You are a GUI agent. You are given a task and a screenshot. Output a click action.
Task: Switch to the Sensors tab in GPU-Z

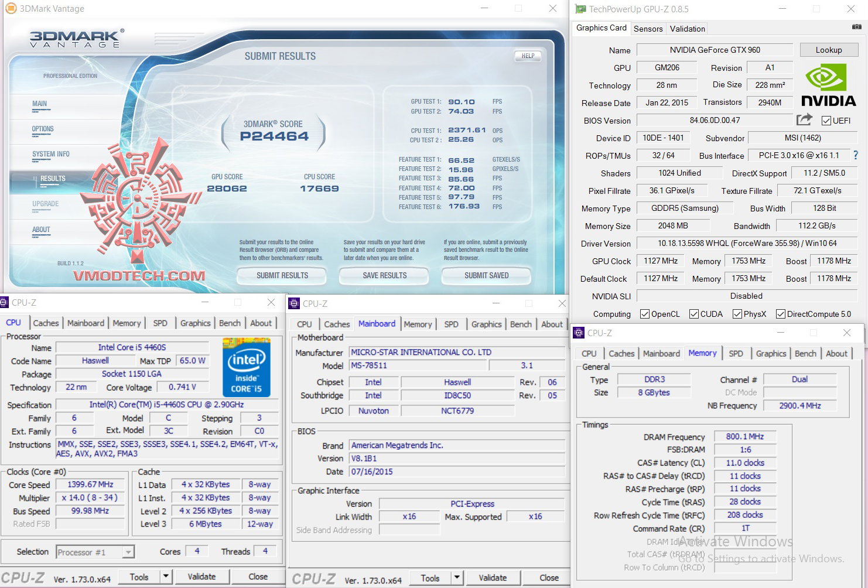click(648, 29)
